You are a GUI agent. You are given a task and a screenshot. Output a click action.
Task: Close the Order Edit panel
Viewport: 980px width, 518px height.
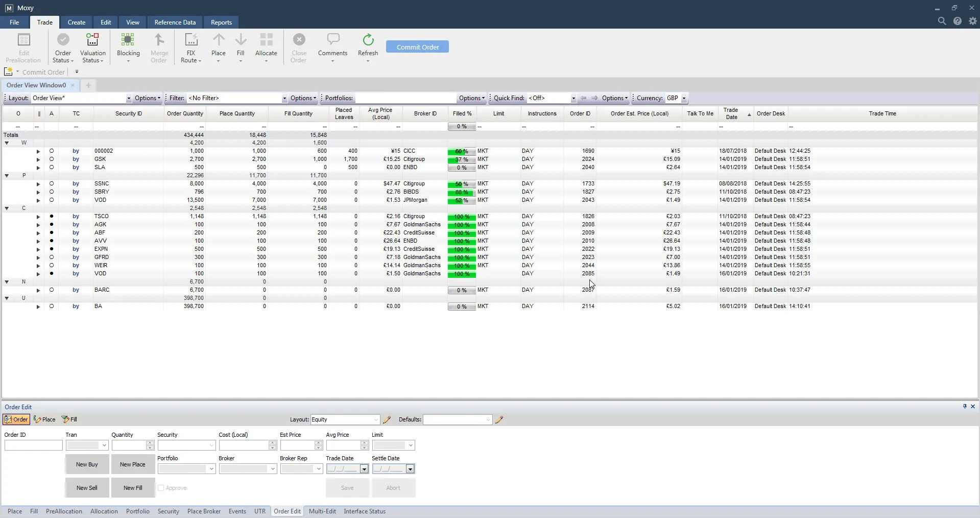[973, 407]
